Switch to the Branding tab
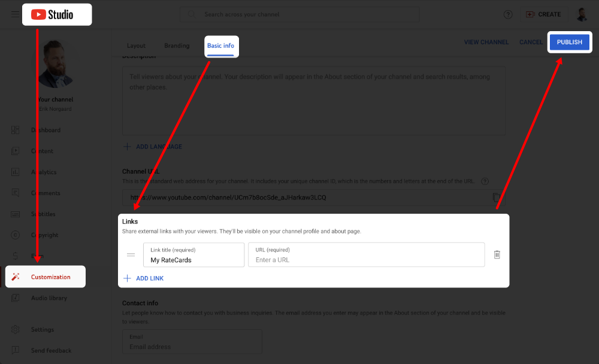The width and height of the screenshot is (599, 364). [x=177, y=45]
